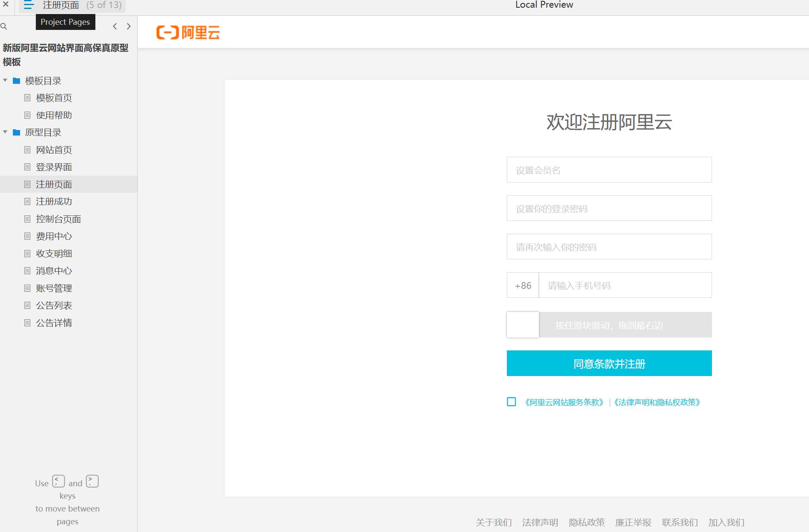This screenshot has width=809, height=532.
Task: Select the 注册页面 page
Action: click(x=54, y=185)
